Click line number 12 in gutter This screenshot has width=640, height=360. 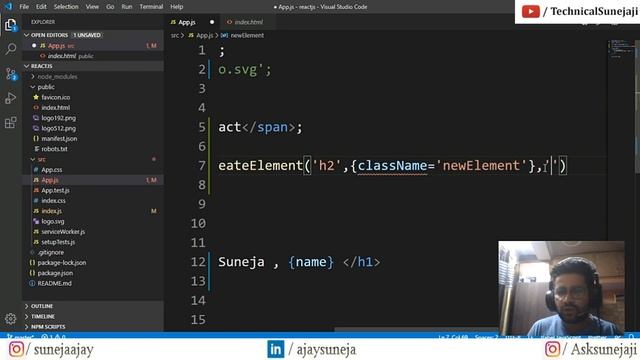tap(198, 262)
